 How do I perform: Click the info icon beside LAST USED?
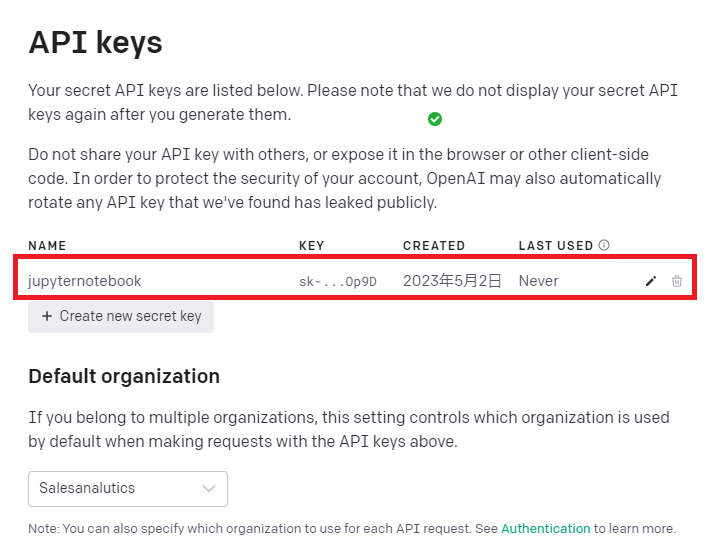tap(604, 245)
